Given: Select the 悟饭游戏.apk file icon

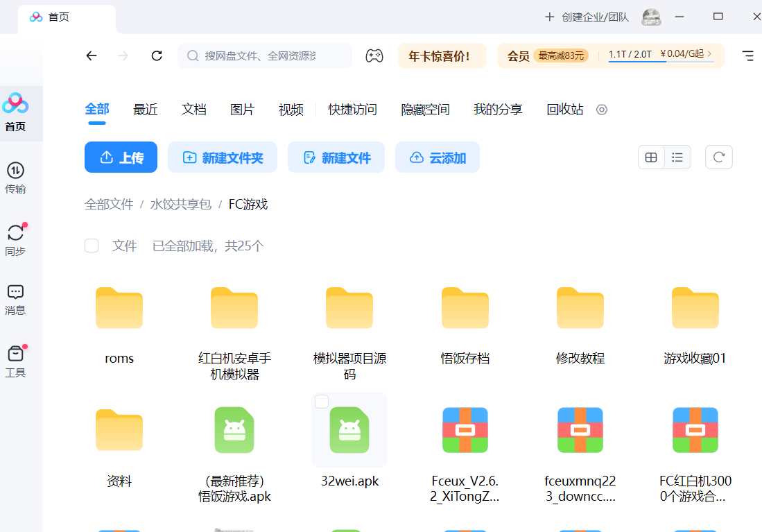Looking at the screenshot, I should [x=234, y=430].
